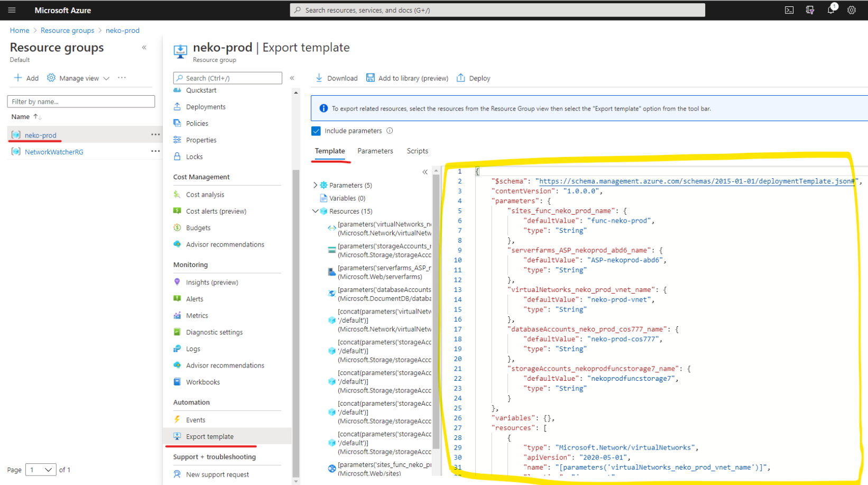Open Budgets under Cost Management
This screenshot has width=868, height=485.
point(199,227)
